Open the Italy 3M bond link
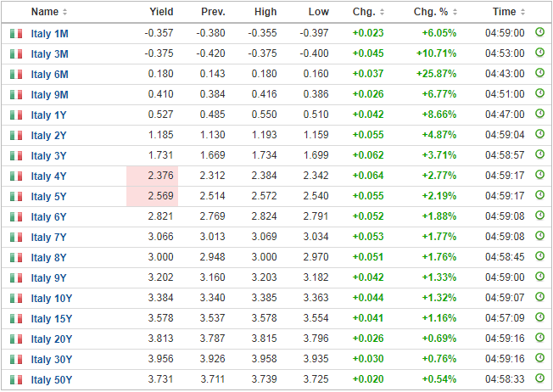The height and width of the screenshot is (392, 553). click(x=49, y=53)
